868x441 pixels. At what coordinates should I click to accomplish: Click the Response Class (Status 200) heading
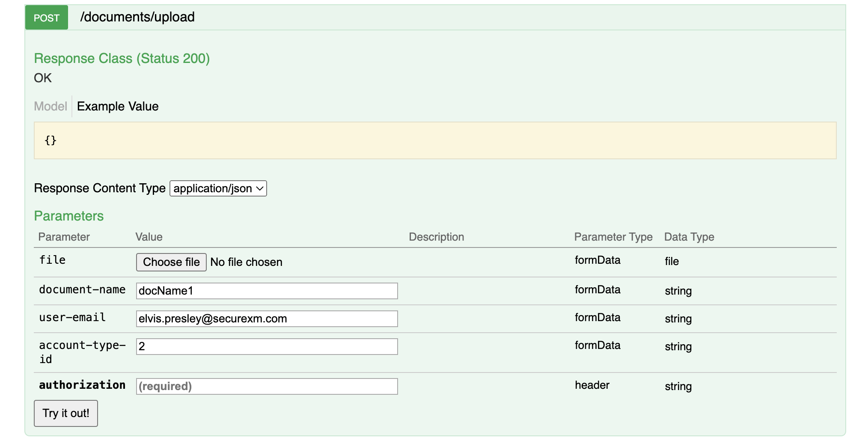coord(122,58)
